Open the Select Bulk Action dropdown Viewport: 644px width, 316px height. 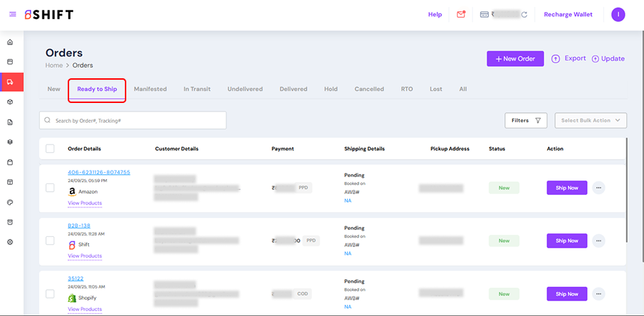[590, 121]
